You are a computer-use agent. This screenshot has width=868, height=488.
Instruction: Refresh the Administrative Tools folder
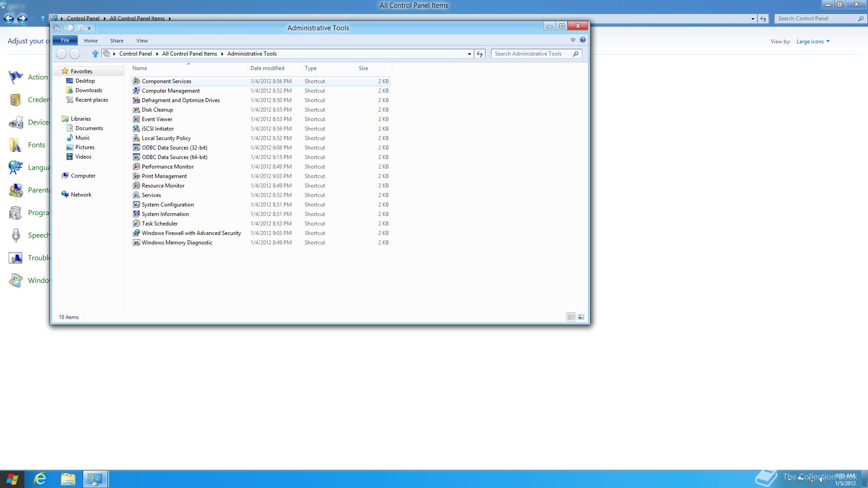480,54
